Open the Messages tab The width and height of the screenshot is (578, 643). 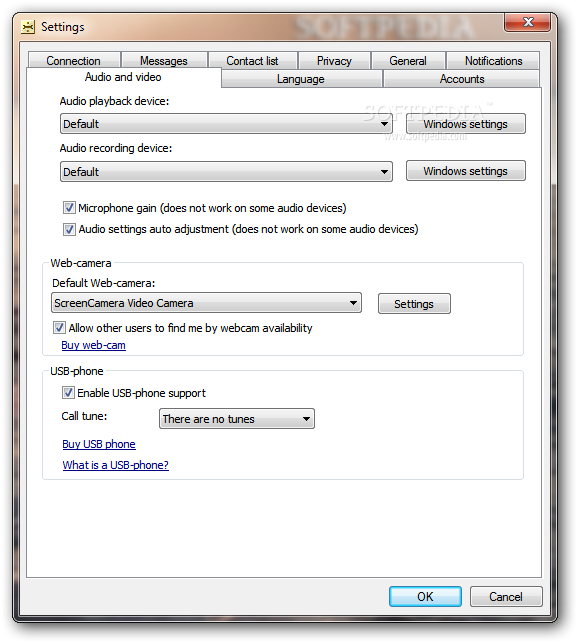tap(164, 61)
